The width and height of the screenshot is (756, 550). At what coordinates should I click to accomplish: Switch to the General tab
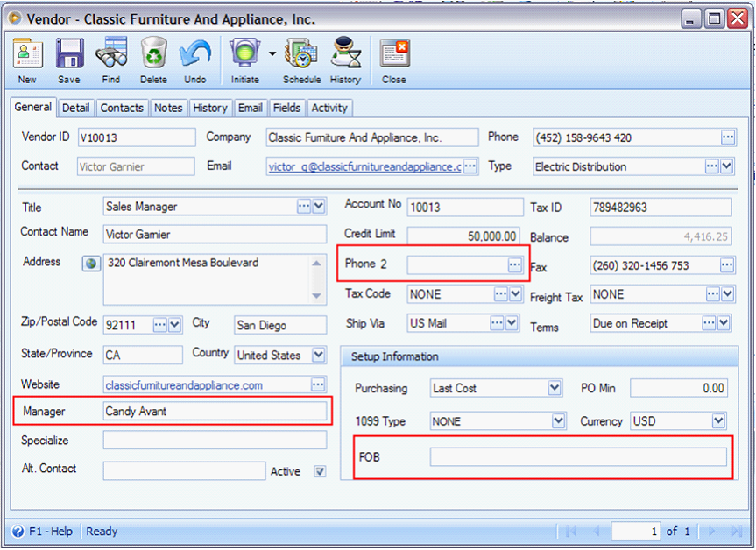(32, 107)
